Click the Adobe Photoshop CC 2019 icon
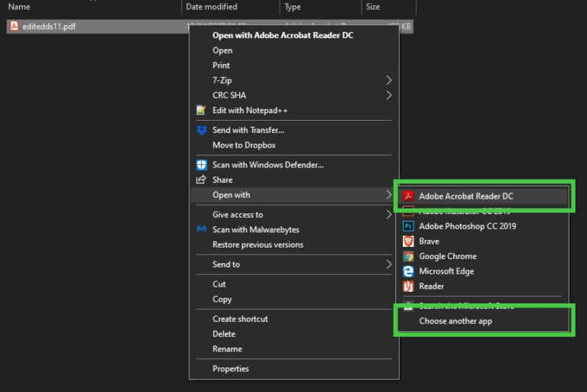Viewport: 587px width, 392px height. point(408,226)
